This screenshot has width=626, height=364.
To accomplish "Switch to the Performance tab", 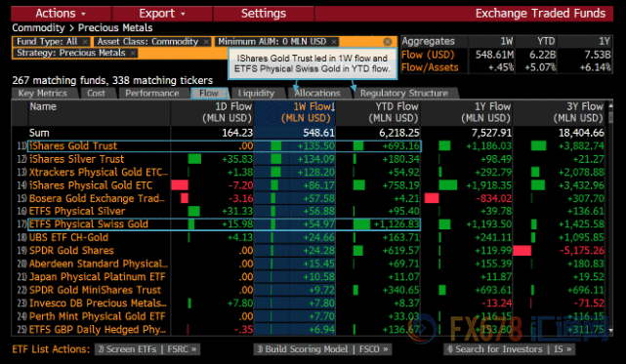I will pyautogui.click(x=151, y=94).
